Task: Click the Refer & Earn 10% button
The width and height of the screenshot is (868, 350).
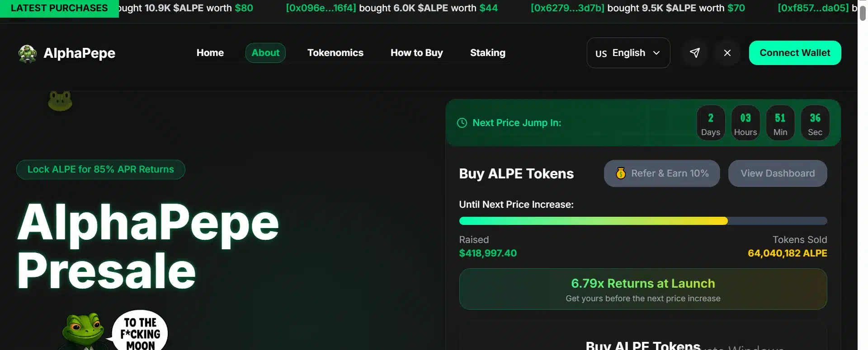Action: [661, 173]
